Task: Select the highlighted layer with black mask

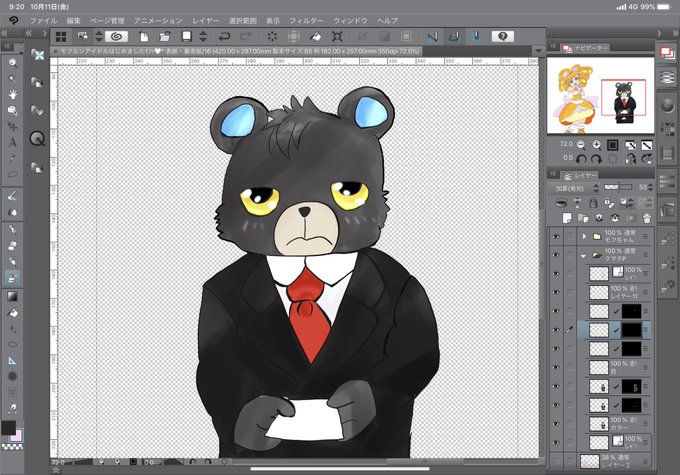Action: point(615,330)
